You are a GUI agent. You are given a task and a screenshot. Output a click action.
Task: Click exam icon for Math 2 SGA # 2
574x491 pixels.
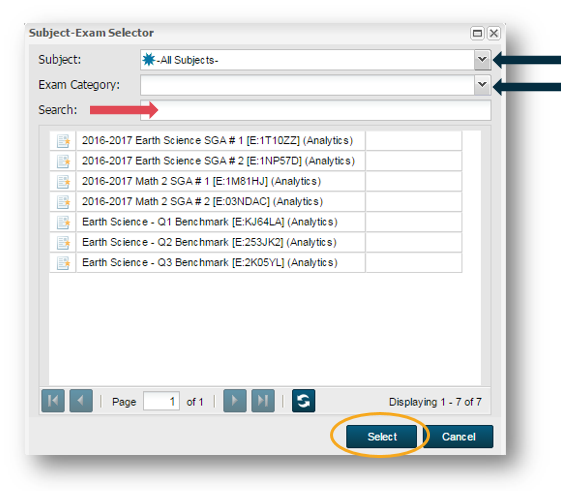point(63,202)
